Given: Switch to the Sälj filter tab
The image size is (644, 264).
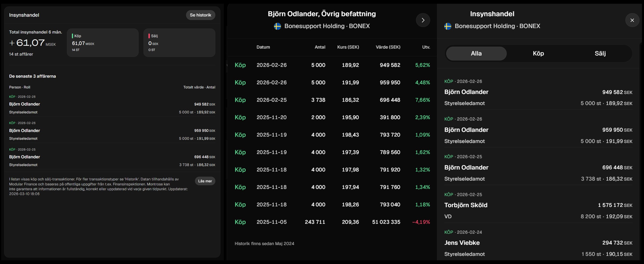Looking at the screenshot, I should click(600, 53).
